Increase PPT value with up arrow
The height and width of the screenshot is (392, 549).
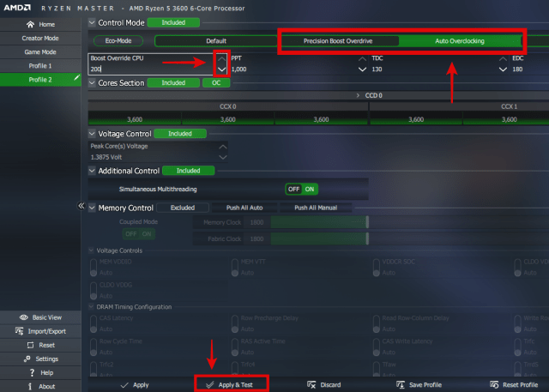pos(362,58)
